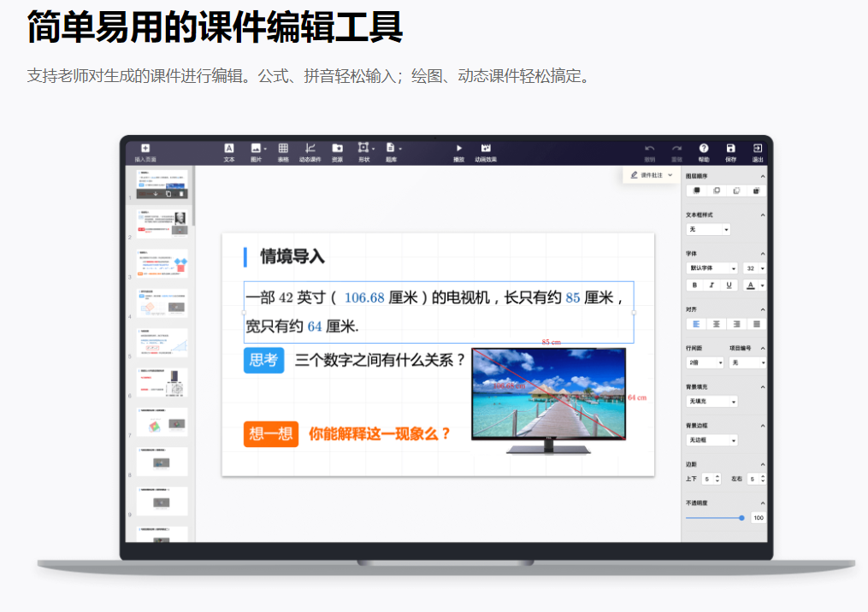Send layer to back icon
868x612 pixels.
coord(756,191)
